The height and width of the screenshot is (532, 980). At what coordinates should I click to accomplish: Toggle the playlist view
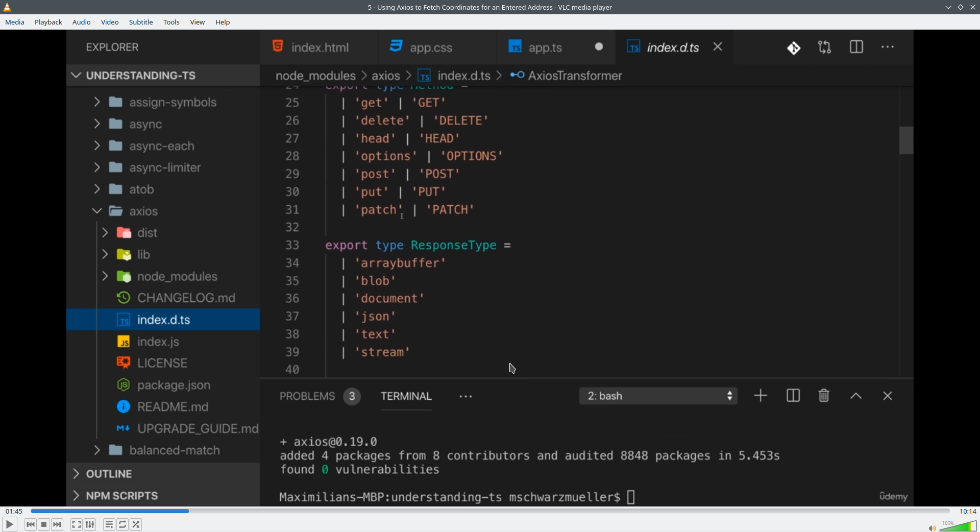click(x=109, y=524)
